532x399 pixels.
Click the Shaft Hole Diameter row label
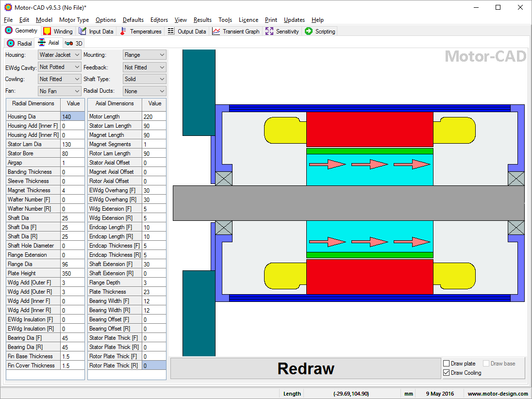(x=33, y=246)
